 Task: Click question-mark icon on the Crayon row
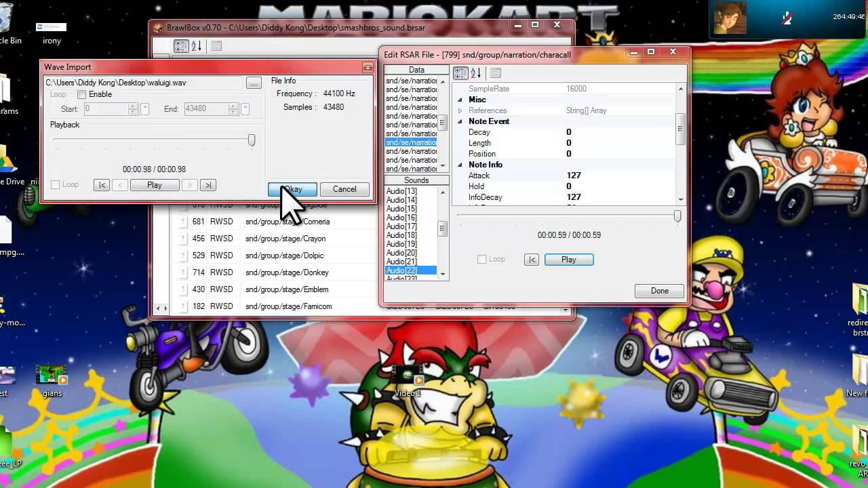pos(182,239)
